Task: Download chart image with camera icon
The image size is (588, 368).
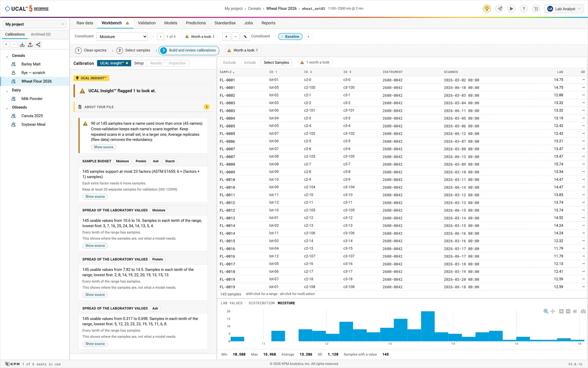Action: (583, 311)
